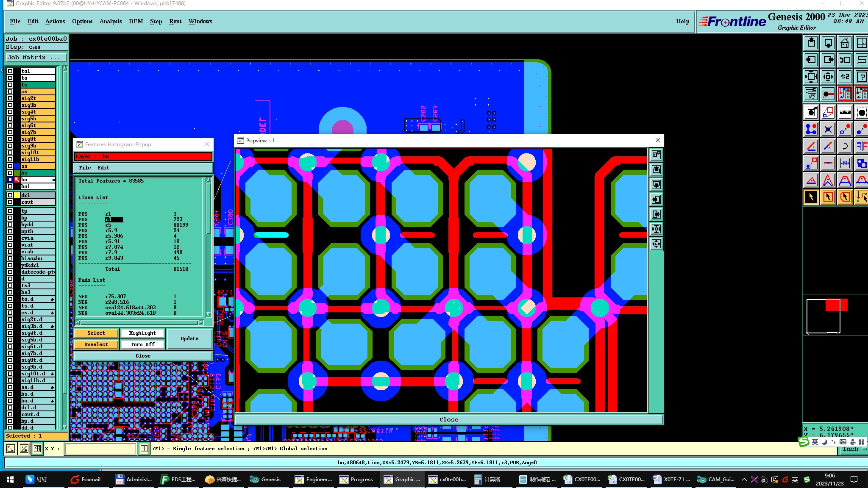The width and height of the screenshot is (868, 488).
Task: Click the red layer color bar for bo
Action: click(143, 156)
